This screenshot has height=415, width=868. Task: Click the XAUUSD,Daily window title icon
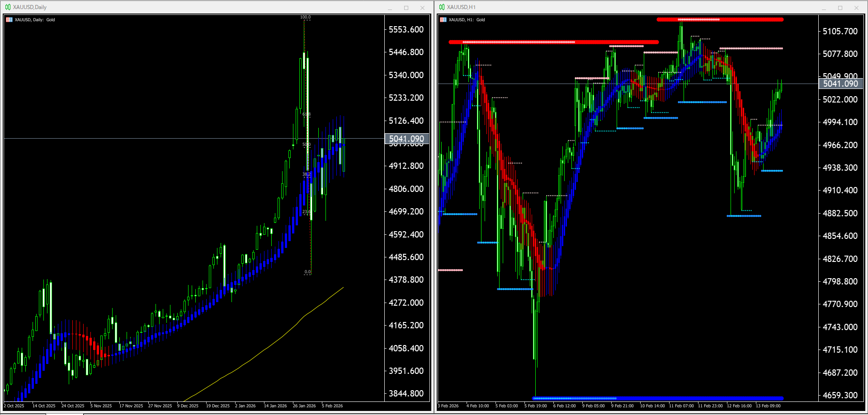pos(8,7)
